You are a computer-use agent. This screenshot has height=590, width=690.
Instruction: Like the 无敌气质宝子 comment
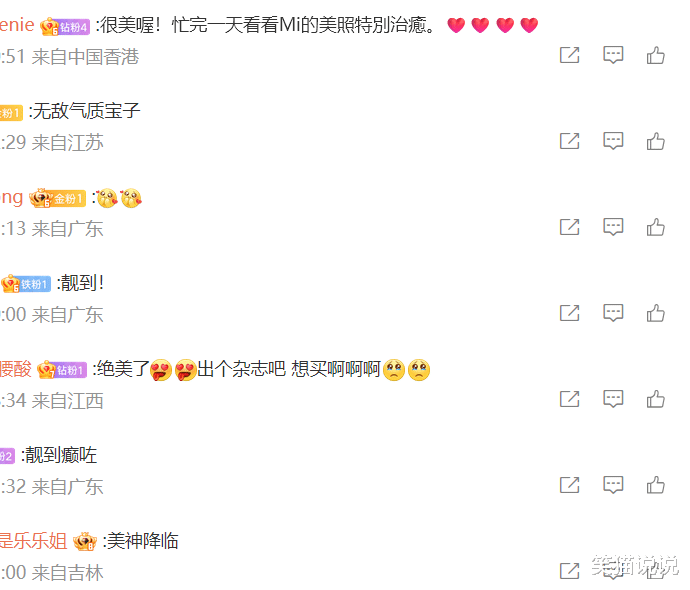pyautogui.click(x=655, y=142)
